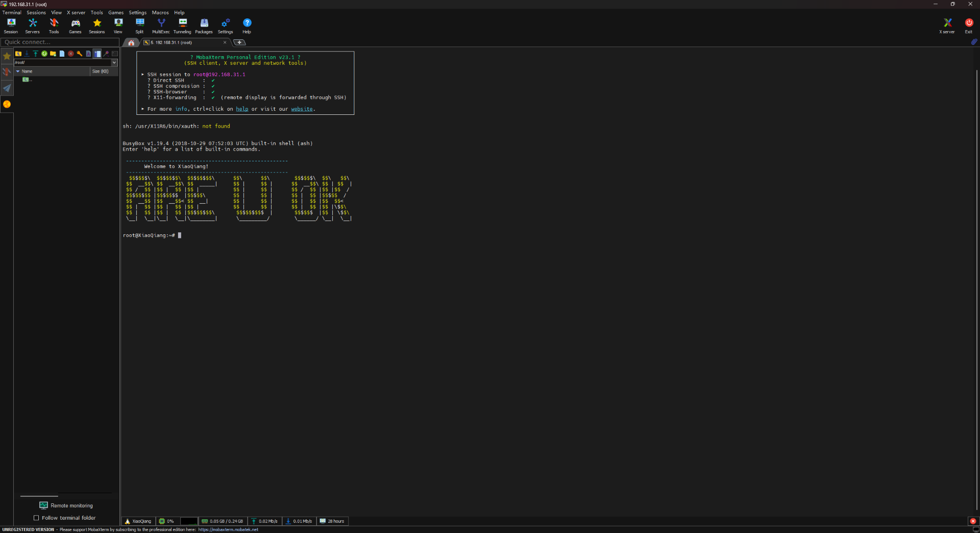Click the terminal vertical scrollbar

976,289
